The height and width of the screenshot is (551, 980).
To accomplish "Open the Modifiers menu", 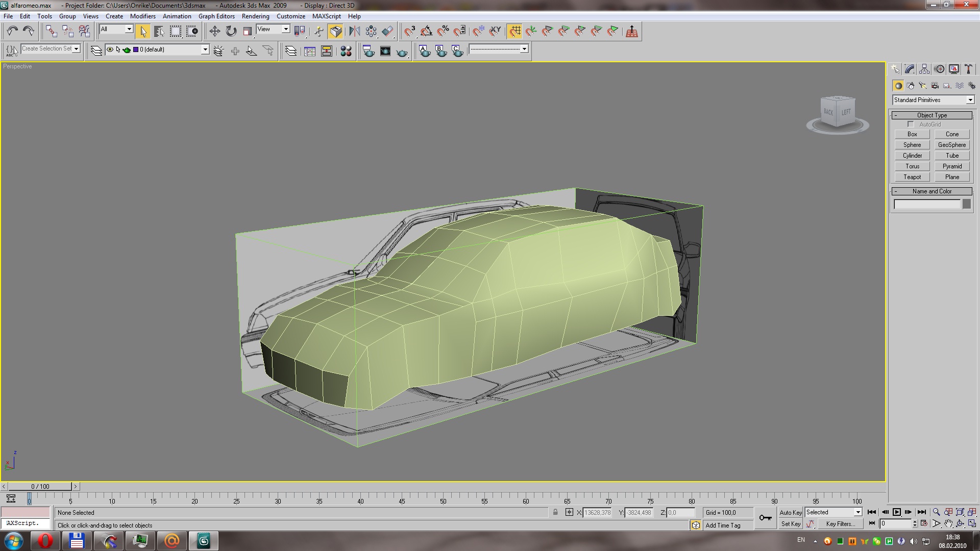I will coord(142,16).
